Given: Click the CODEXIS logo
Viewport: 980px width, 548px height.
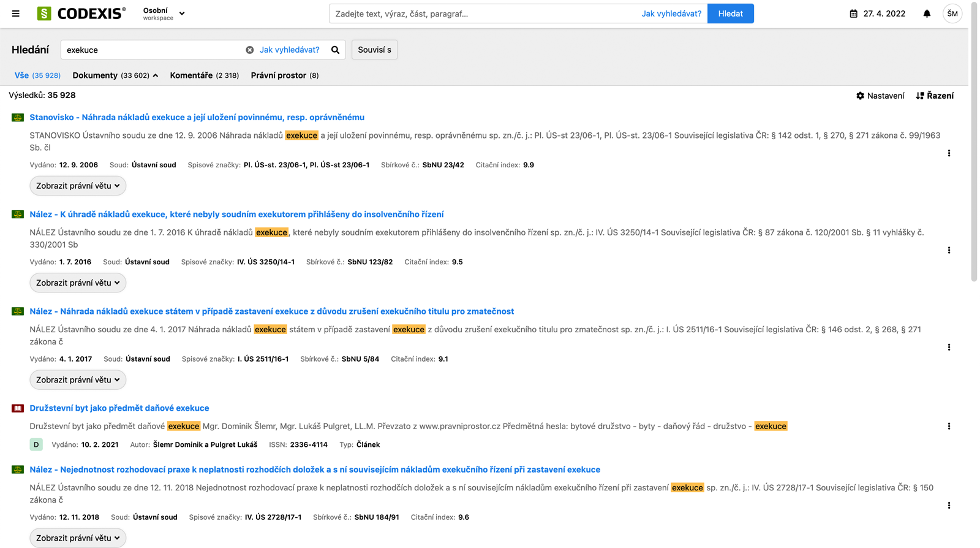Looking at the screenshot, I should pos(81,13).
